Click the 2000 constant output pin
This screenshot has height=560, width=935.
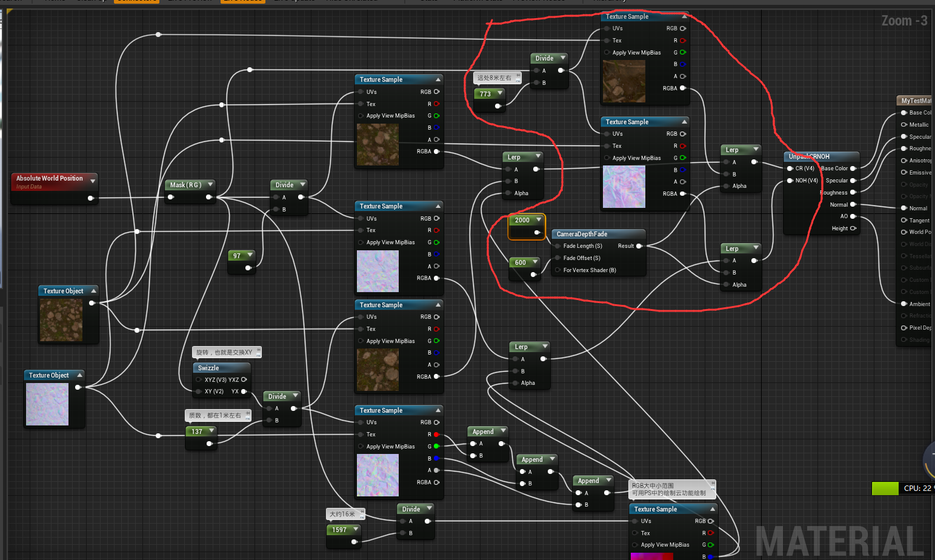[x=537, y=232]
